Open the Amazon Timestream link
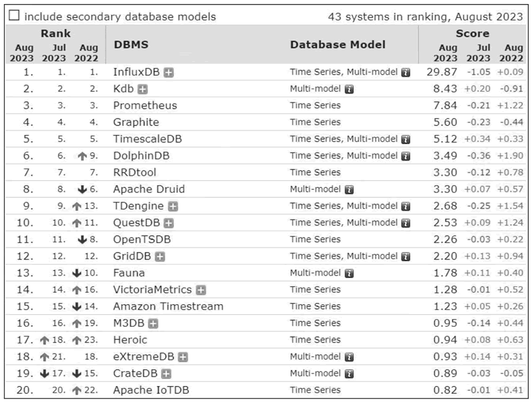Viewport: 532px width, 402px height. (x=168, y=306)
